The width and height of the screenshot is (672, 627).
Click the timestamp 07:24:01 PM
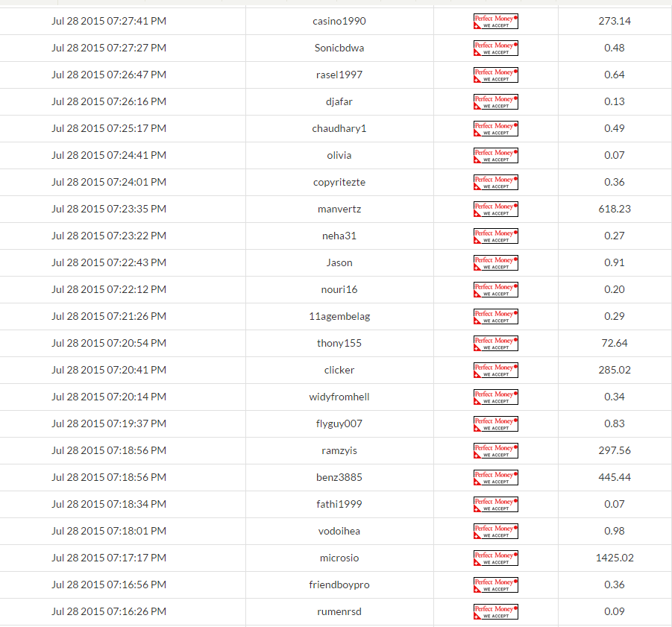point(109,182)
